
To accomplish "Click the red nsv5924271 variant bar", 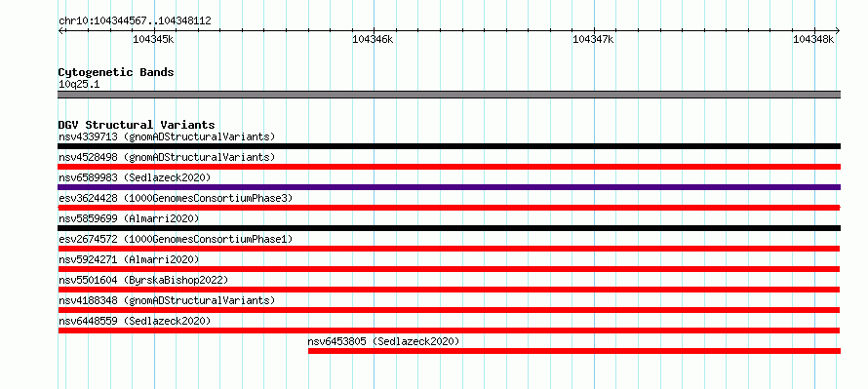I will [x=449, y=269].
